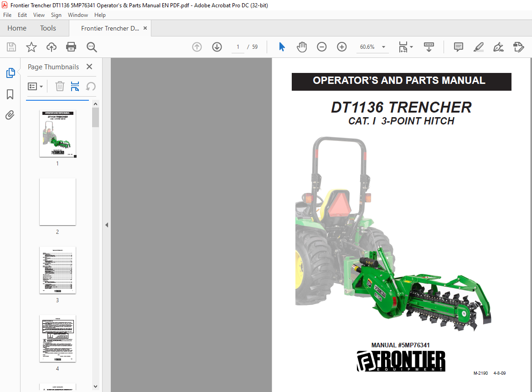The width and height of the screenshot is (532, 392).
Task: Open the View menu
Action: (39, 15)
